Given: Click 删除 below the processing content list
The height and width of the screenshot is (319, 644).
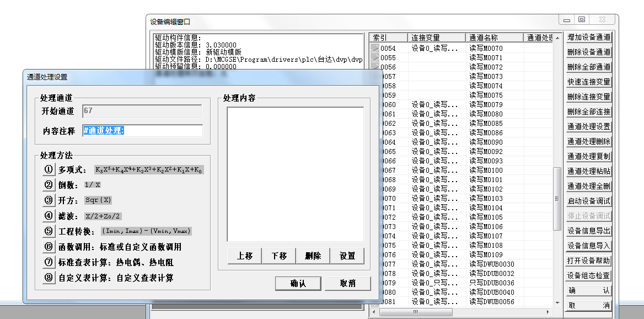Looking at the screenshot, I should tap(313, 256).
